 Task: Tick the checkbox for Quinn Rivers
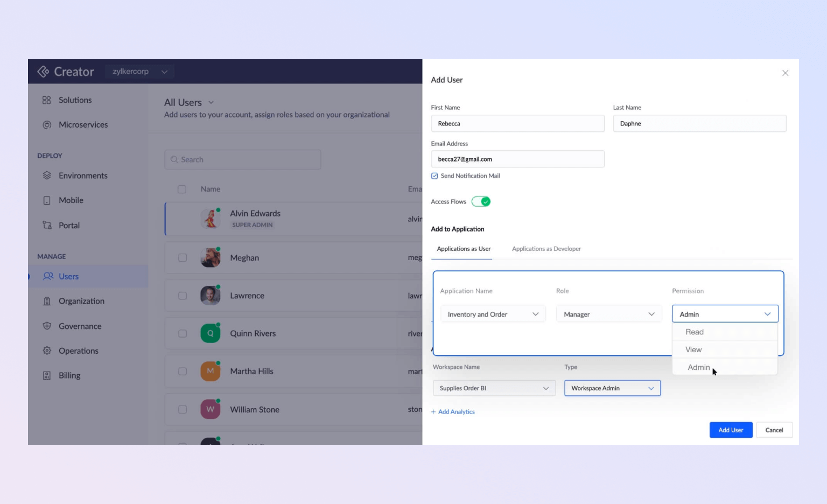[x=183, y=333]
